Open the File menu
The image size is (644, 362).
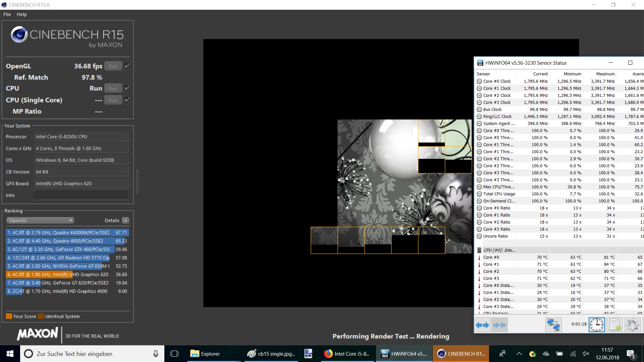tap(7, 14)
